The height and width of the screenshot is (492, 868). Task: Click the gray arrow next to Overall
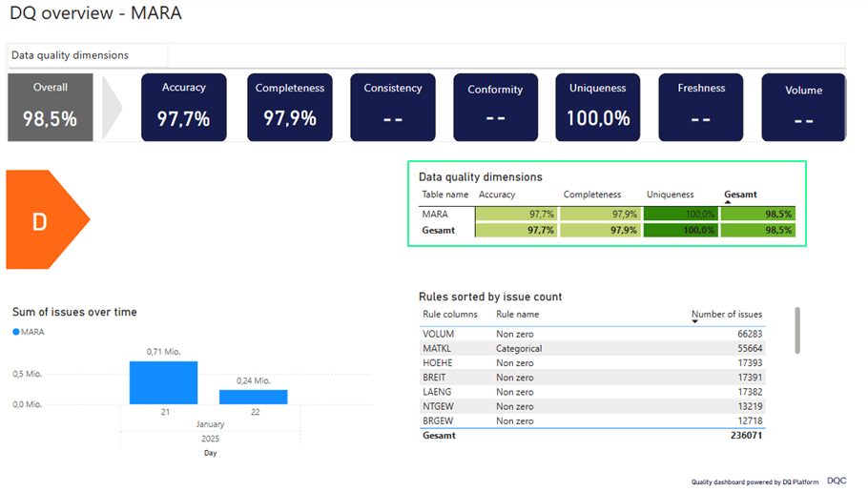click(x=112, y=107)
